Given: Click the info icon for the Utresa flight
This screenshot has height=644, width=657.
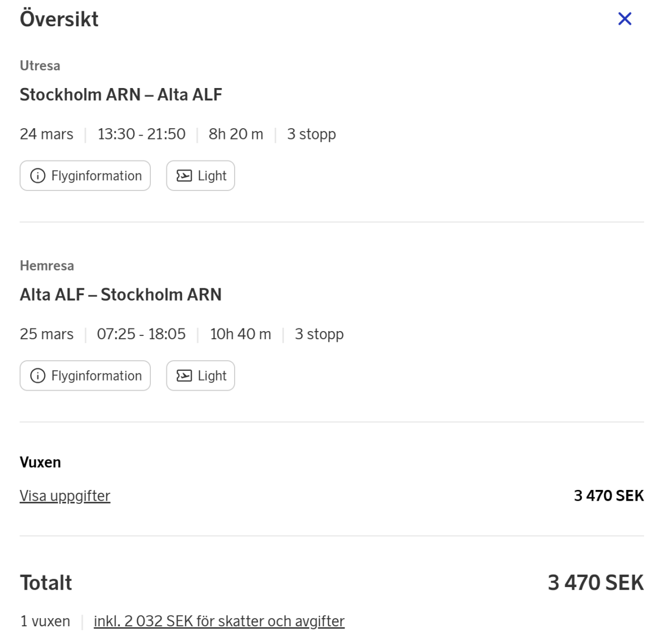Looking at the screenshot, I should [38, 176].
